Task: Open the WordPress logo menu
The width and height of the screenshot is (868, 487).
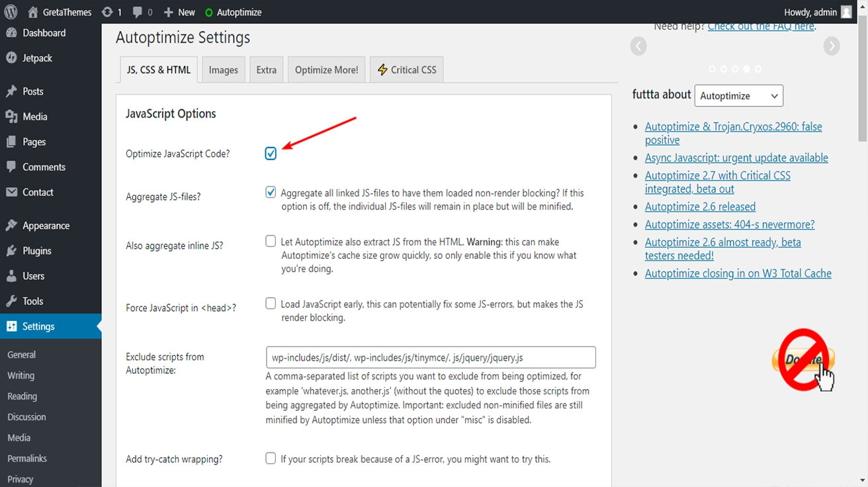Action: 11,12
